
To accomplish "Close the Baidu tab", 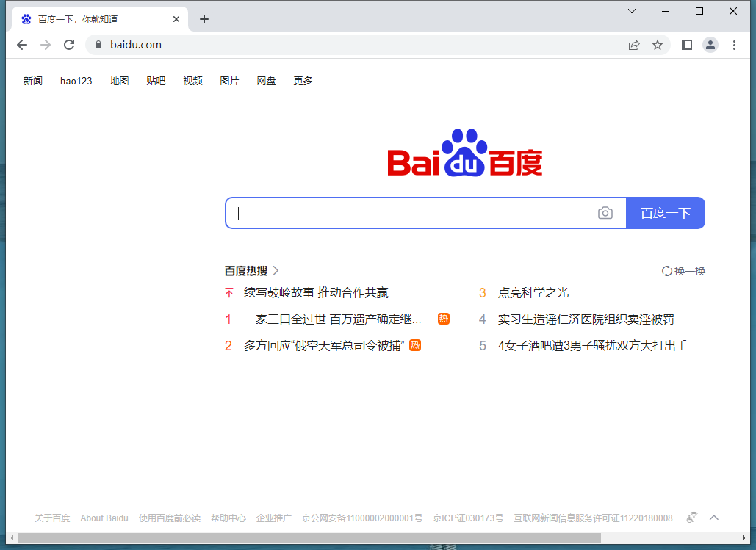I will pos(176,19).
